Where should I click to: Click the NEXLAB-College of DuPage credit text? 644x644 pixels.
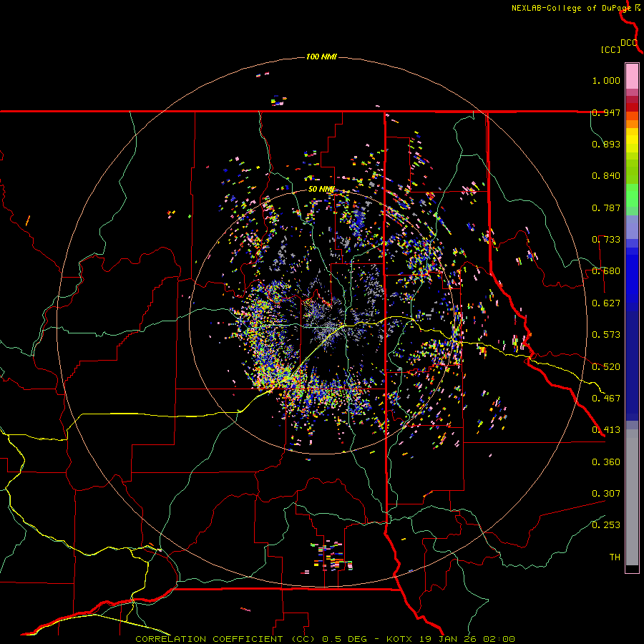pos(571,8)
